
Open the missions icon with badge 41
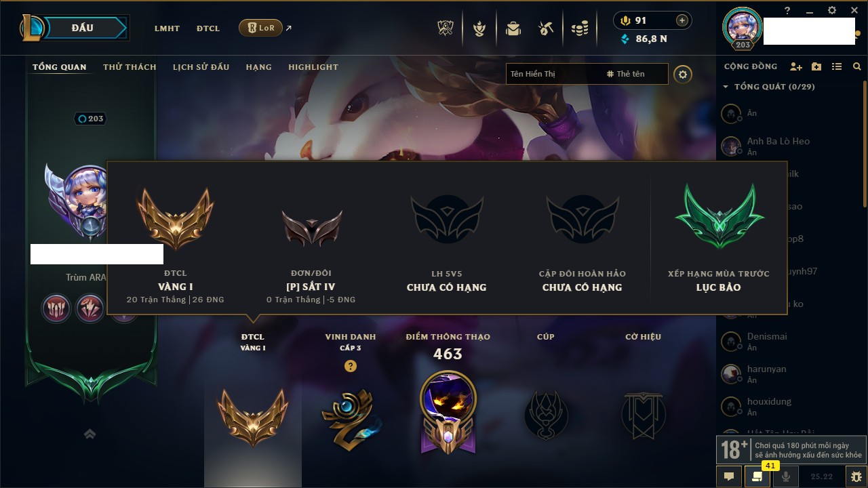[x=757, y=476]
